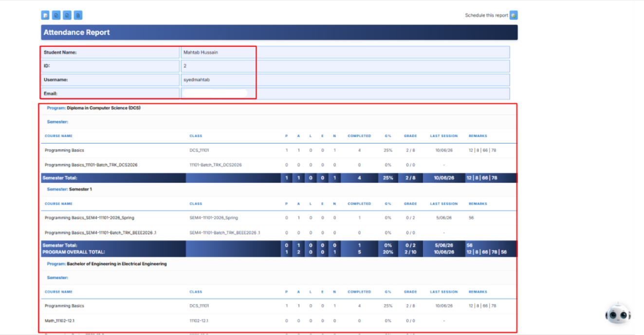Click the Semester Total label in the 25% row

click(x=60, y=178)
